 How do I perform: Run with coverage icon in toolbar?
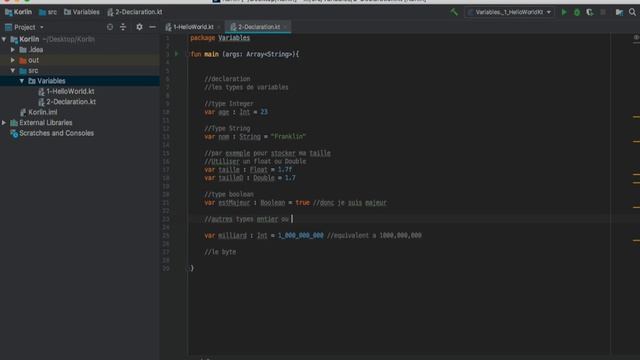590,12
